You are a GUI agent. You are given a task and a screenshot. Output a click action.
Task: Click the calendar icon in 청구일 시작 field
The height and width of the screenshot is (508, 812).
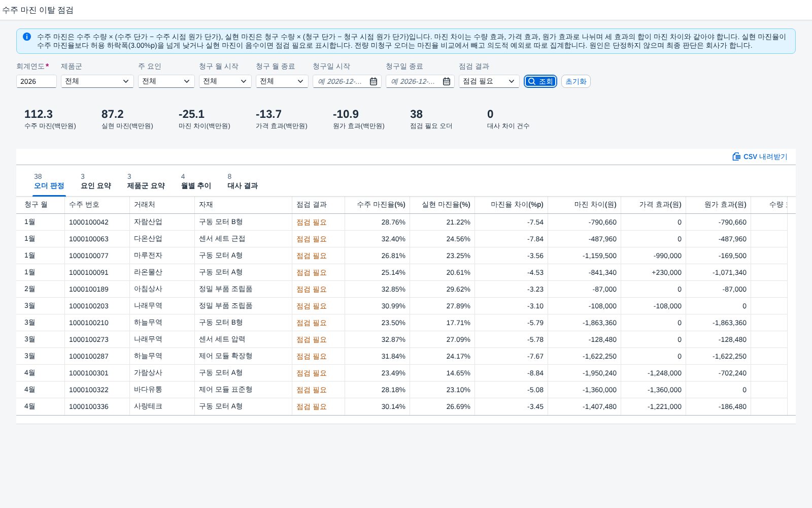coord(374,81)
